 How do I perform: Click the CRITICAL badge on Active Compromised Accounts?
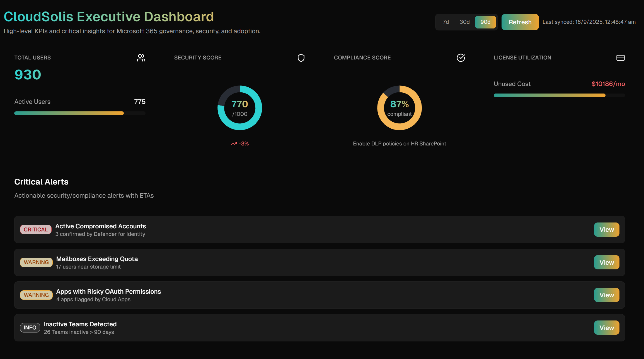(x=36, y=229)
